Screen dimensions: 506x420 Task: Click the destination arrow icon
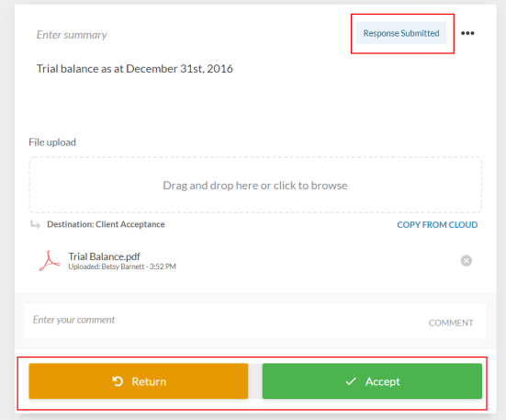click(35, 224)
